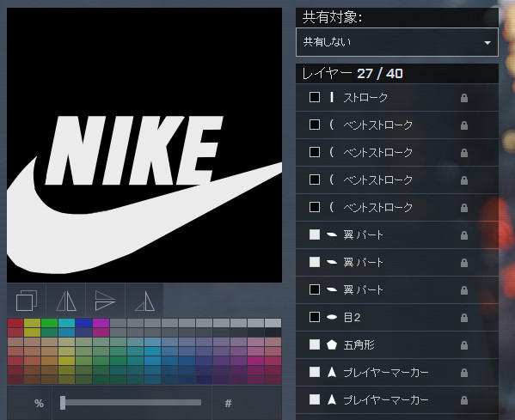Toggle the lock on the 五角形 layer

coord(463,345)
